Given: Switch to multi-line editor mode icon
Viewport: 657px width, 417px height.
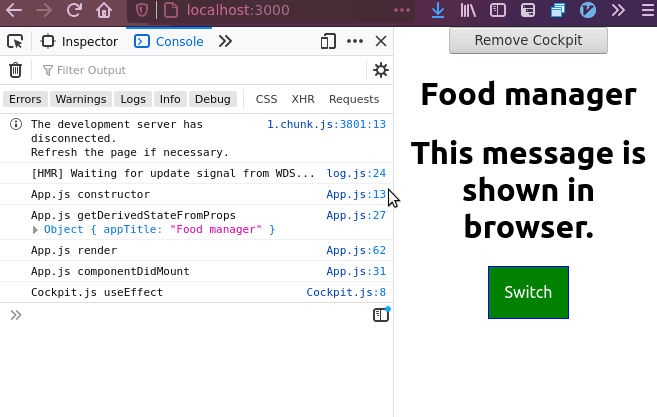Looking at the screenshot, I should 381,315.
